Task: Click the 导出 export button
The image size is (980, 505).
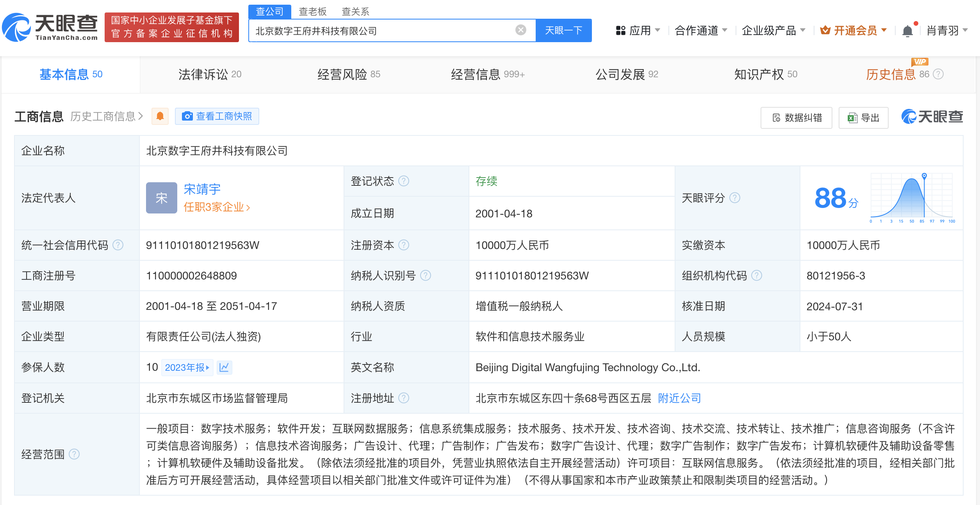Action: [x=864, y=118]
